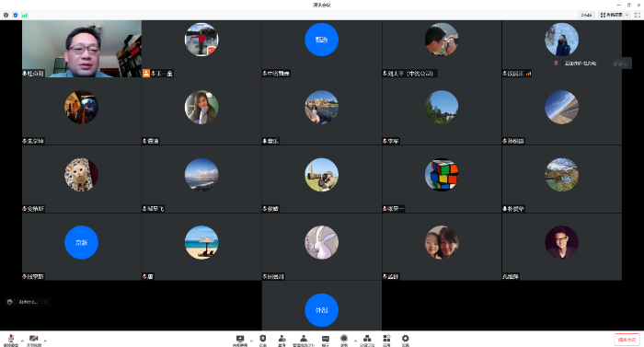This screenshot has width=644, height=347.
Task: Click the meeting duration timer button
Action: [x=587, y=15]
